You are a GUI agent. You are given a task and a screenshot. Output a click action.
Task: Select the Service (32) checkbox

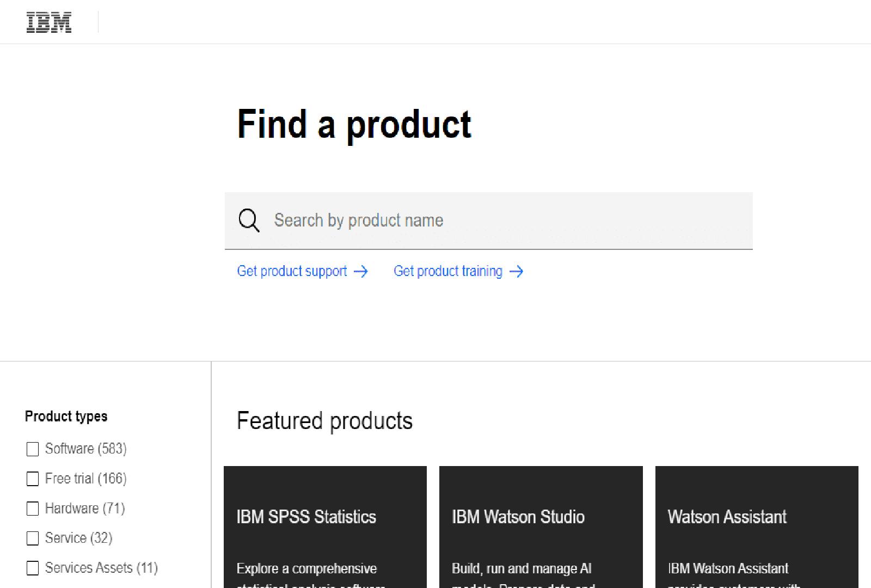tap(33, 538)
